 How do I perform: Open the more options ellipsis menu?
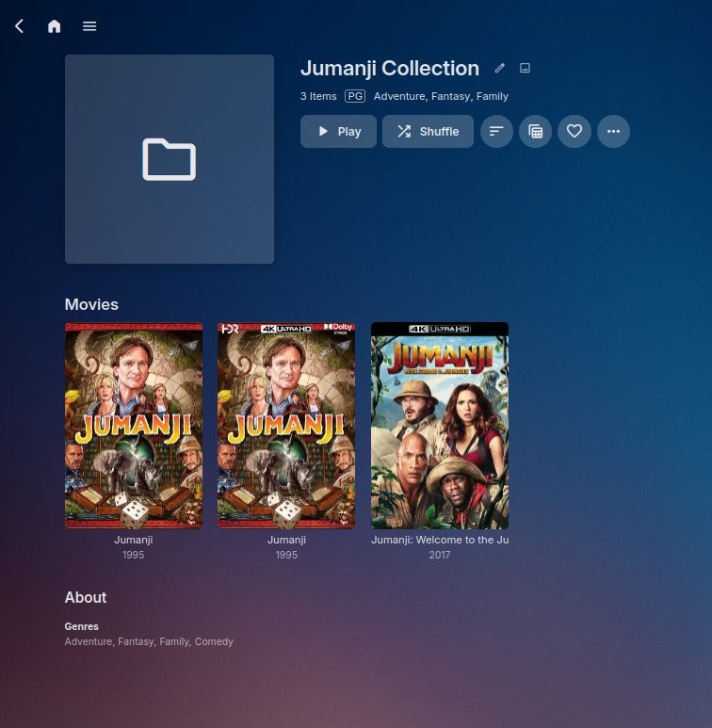[x=613, y=132]
